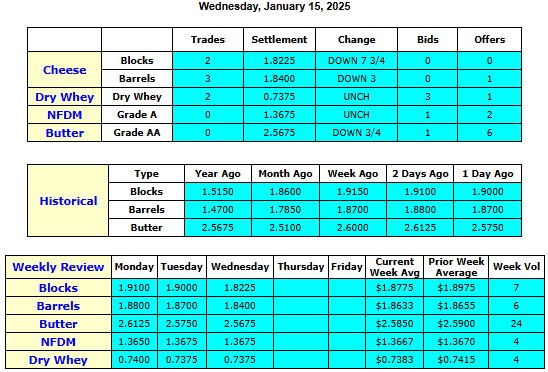Select the Blocks settlement value 1.8225
Image resolution: width=548 pixels, height=372 pixels.
(x=279, y=61)
